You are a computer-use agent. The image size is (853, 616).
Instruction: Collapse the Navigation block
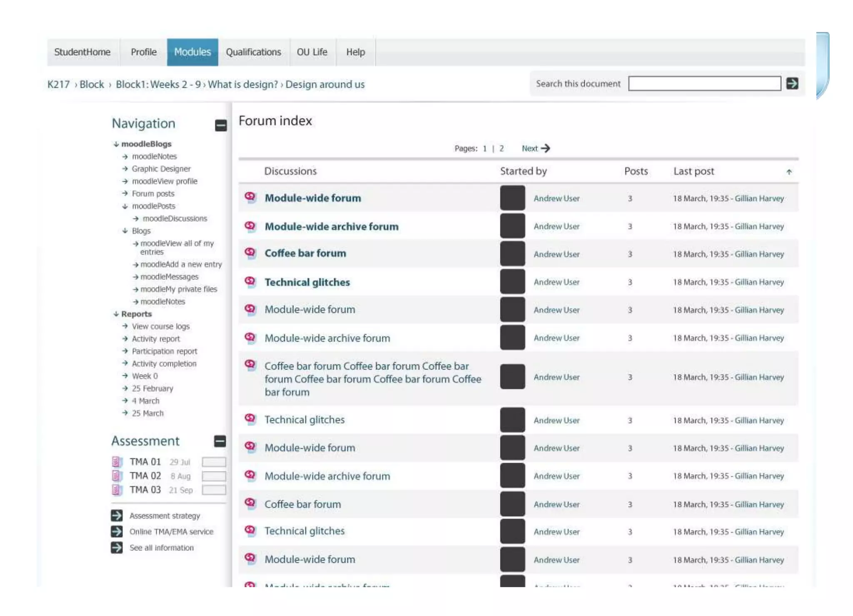click(x=221, y=125)
